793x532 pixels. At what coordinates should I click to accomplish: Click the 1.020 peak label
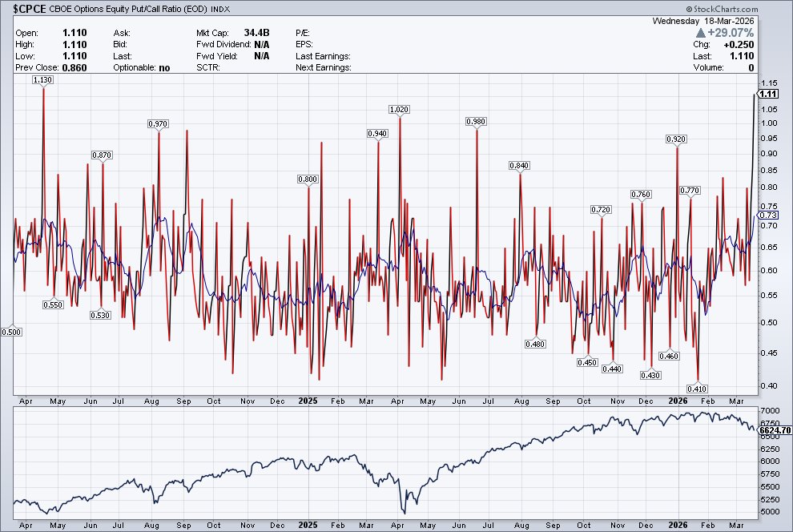[399, 110]
